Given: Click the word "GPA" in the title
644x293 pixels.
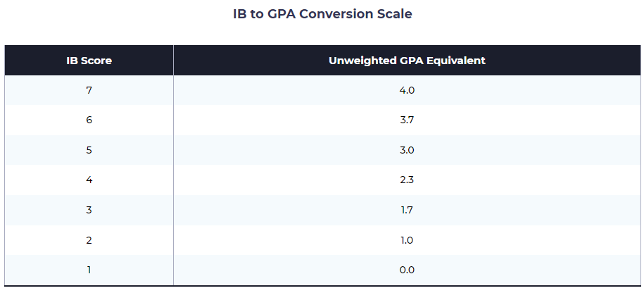Looking at the screenshot, I should pyautogui.click(x=282, y=14).
